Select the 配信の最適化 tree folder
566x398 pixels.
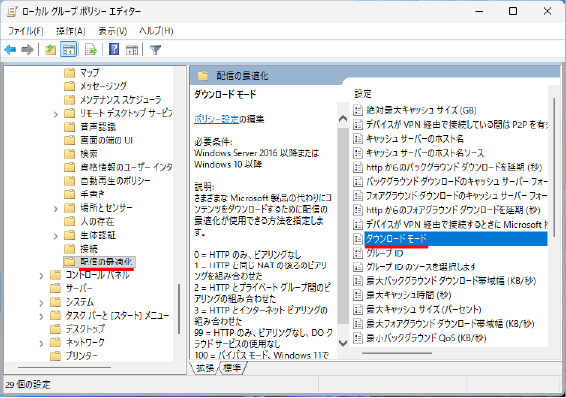[x=100, y=262]
